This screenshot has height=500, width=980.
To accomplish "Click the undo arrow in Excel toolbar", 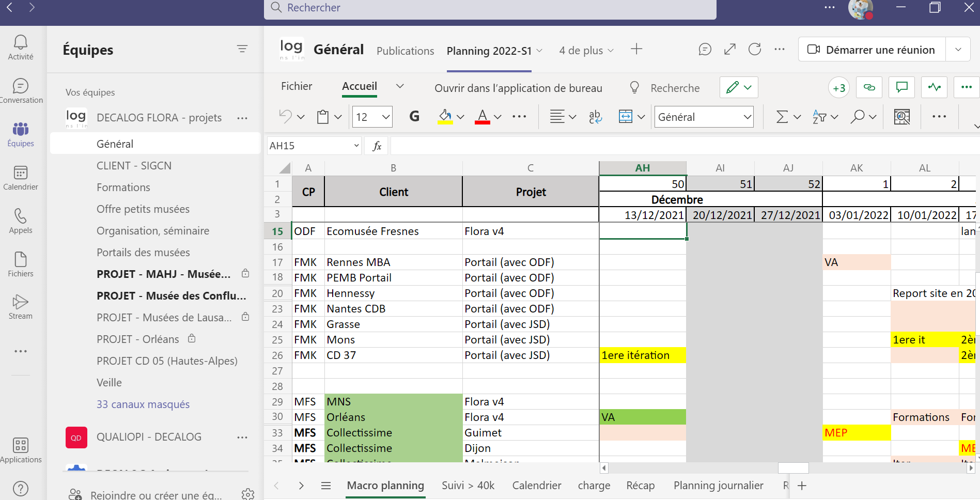I will click(x=286, y=116).
